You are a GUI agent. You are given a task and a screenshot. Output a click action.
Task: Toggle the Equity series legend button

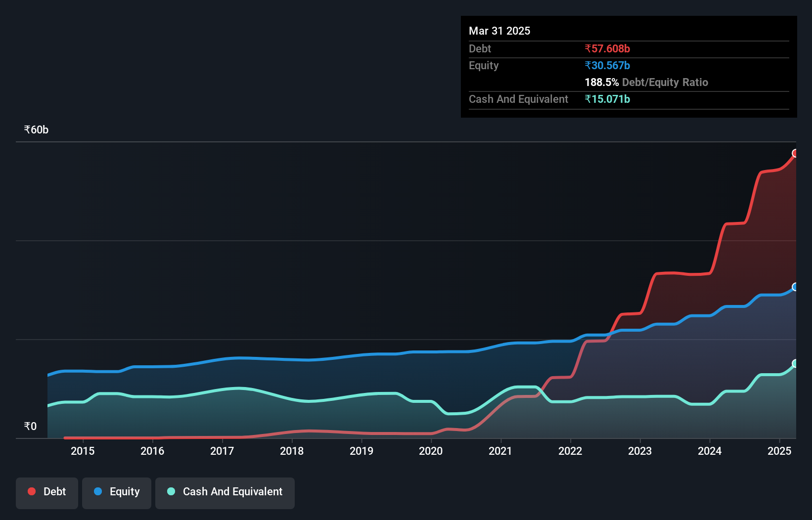click(x=117, y=493)
